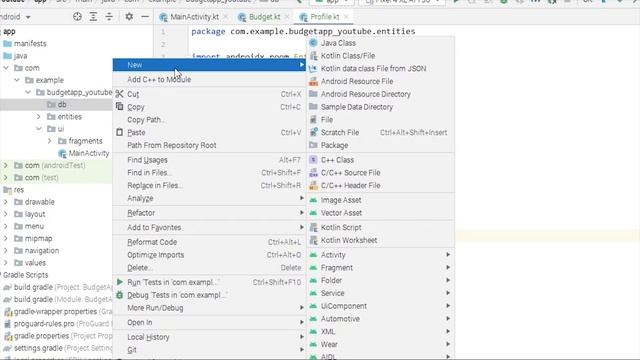The image size is (640, 360).
Task: Click Android Resource File icon
Action: pos(313,81)
